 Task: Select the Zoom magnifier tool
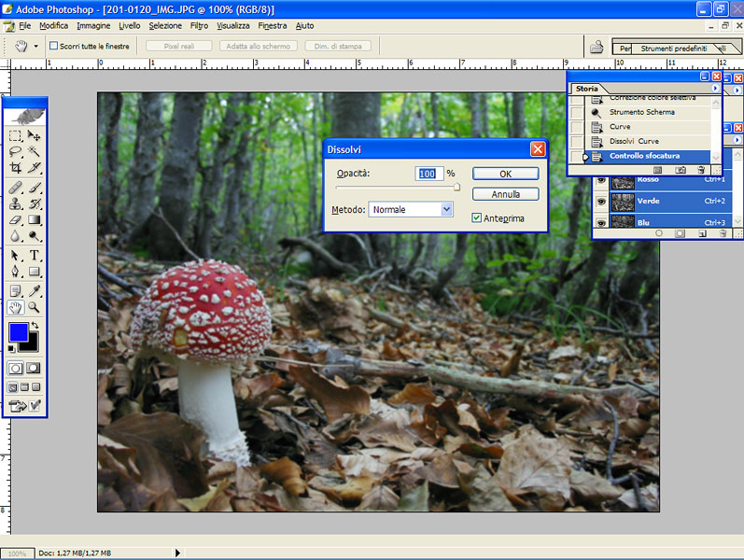pos(35,307)
